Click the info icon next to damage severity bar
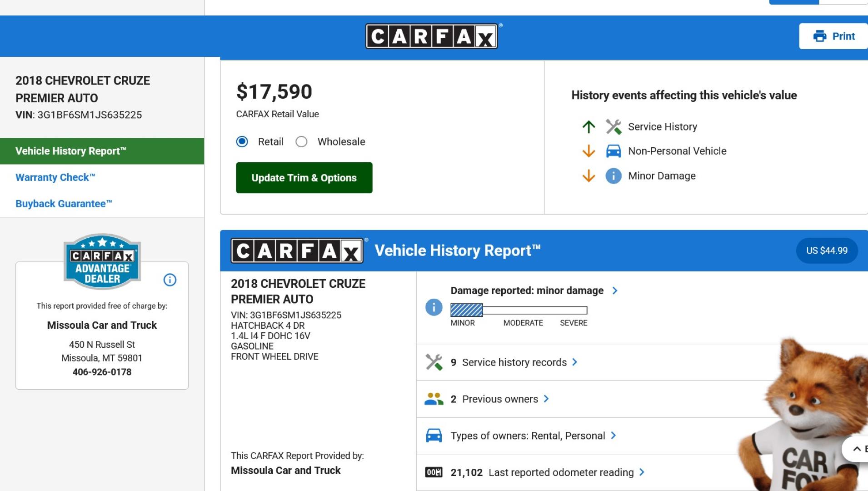The image size is (868, 491). click(434, 307)
